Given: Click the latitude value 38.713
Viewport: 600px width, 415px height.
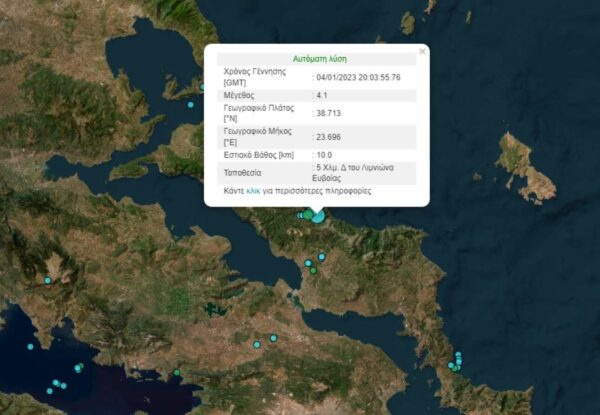Looking at the screenshot, I should (329, 114).
